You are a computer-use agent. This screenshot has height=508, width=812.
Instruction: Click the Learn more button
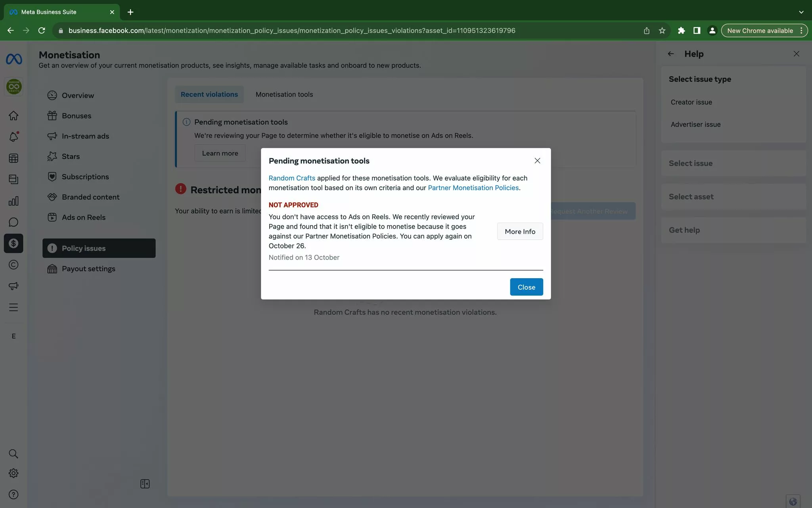click(220, 153)
